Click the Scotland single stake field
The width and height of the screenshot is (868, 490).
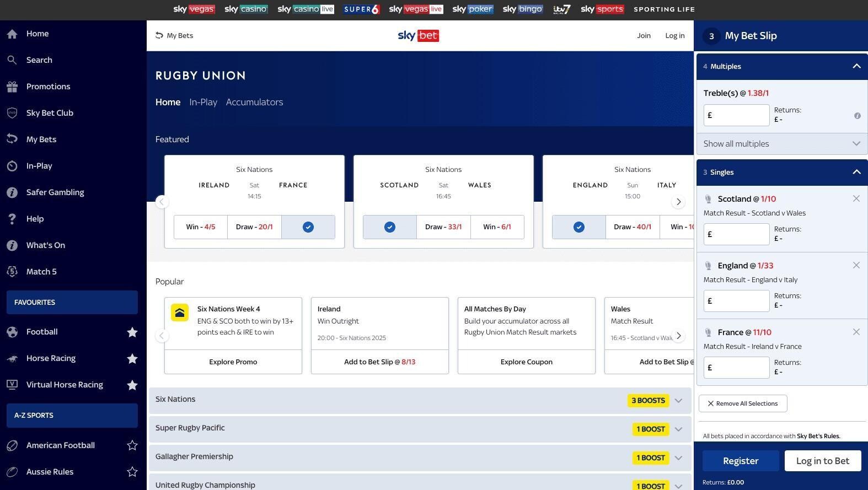(737, 234)
